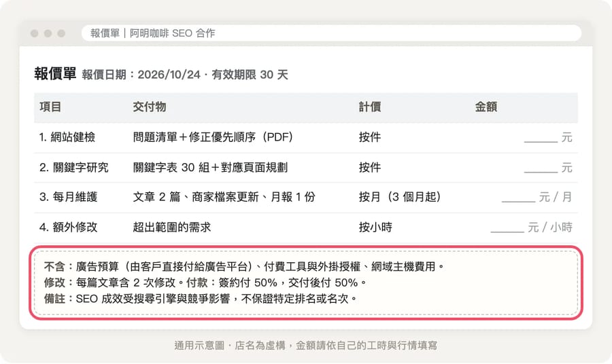Click the 元 / 月 amount blank
Viewport: 612px width, 364px height.
click(518, 198)
